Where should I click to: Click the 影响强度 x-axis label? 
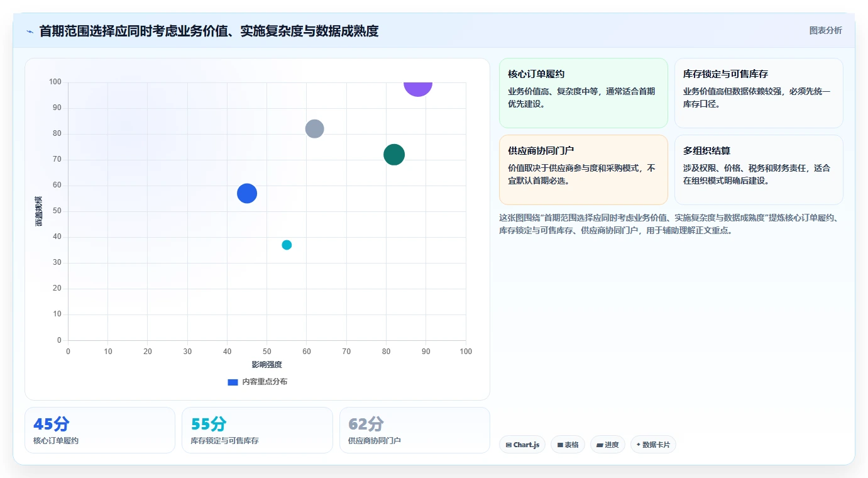(267, 365)
